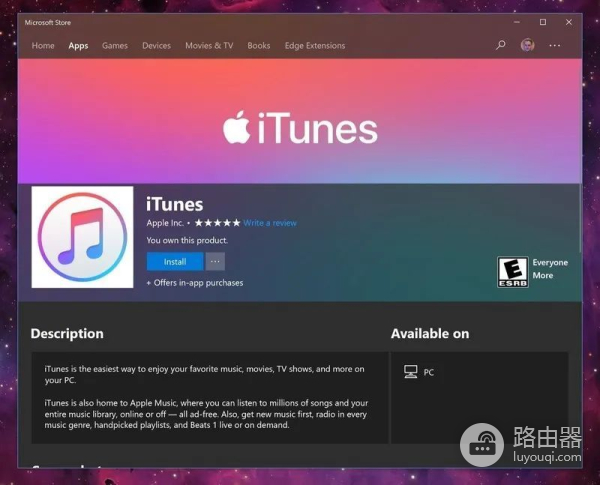Open the Books tab
The height and width of the screenshot is (485, 600).
(259, 46)
